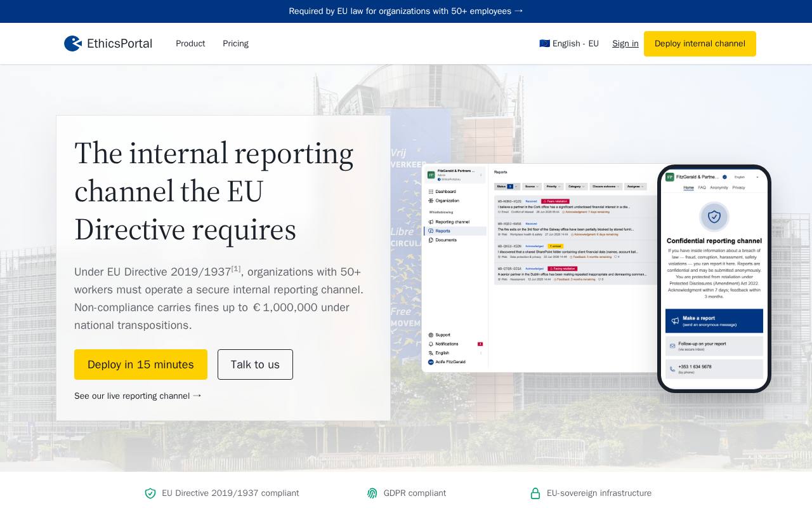
Task: Click Make a report button in phone preview
Action: tap(714, 321)
